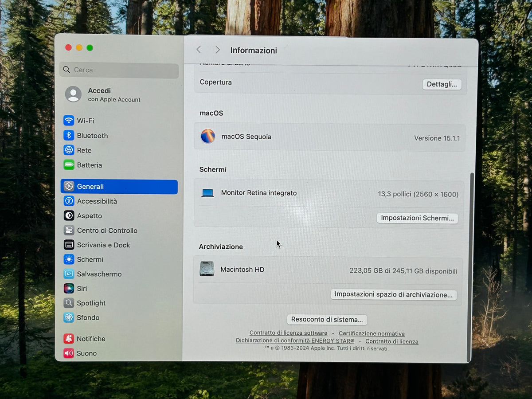The width and height of the screenshot is (532, 399).
Task: Click the macOS Sequoia logo icon
Action: [207, 136]
